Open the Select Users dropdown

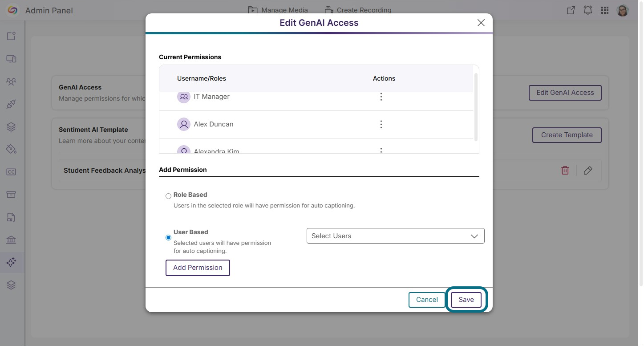click(x=395, y=236)
